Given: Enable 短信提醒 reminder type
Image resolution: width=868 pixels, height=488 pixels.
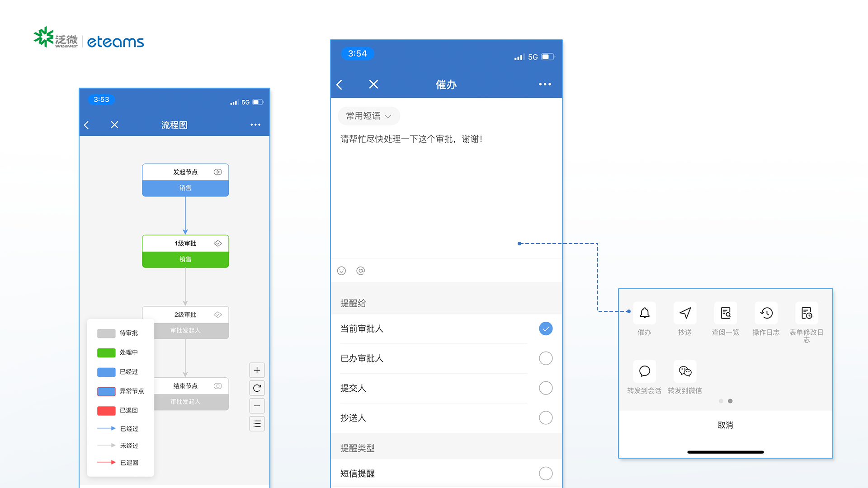Looking at the screenshot, I should [546, 473].
